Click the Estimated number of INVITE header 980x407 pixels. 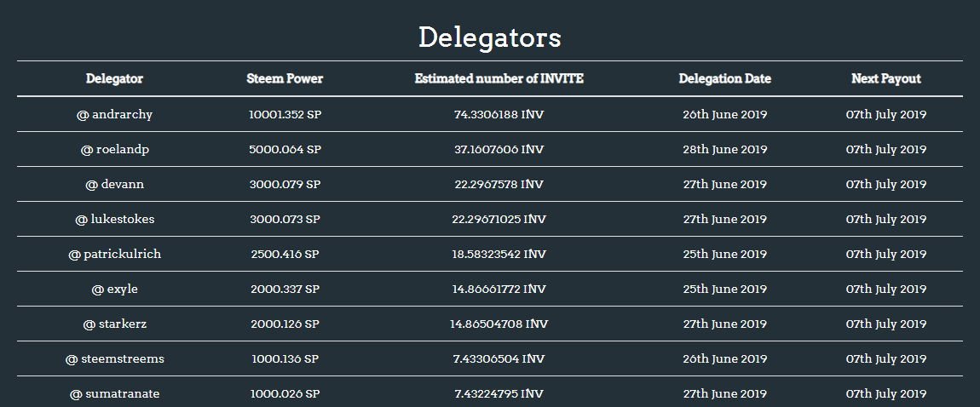(499, 78)
